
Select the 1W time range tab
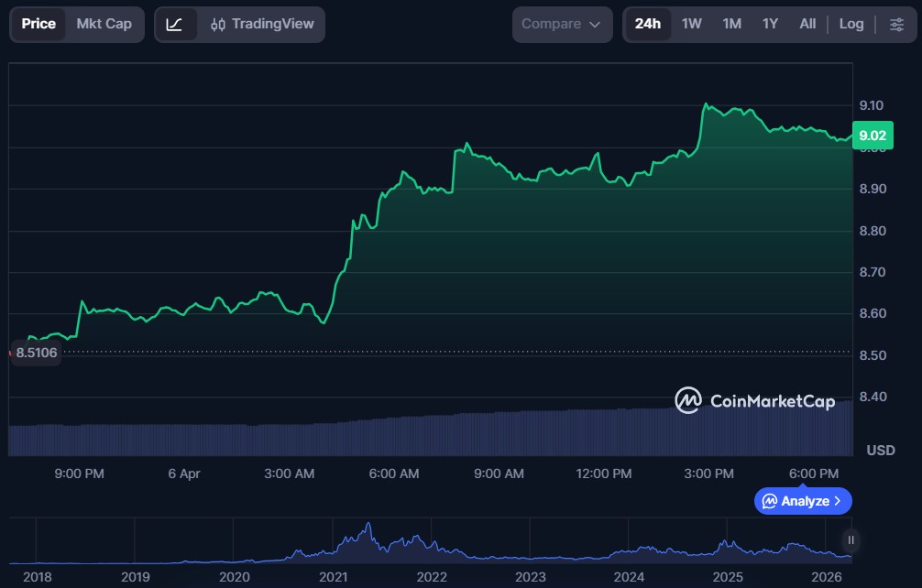tap(692, 24)
